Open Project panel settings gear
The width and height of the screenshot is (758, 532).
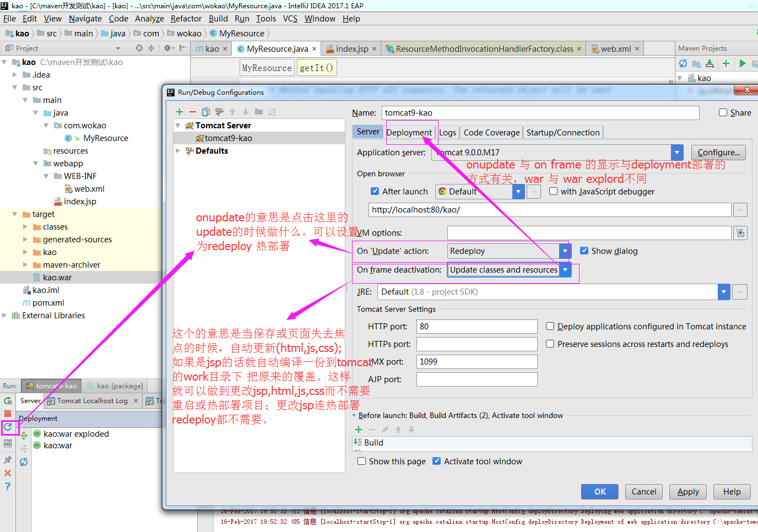[169, 48]
